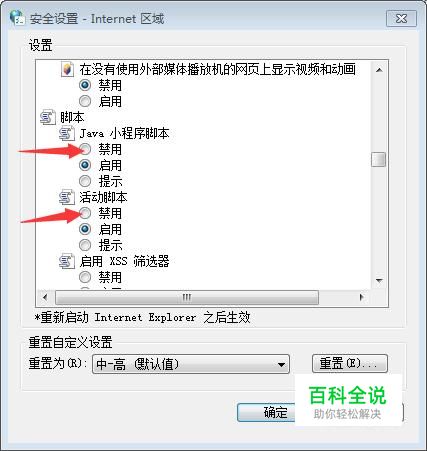
Task: Click the horizontal scrollbar left arrow
Action: 45,297
